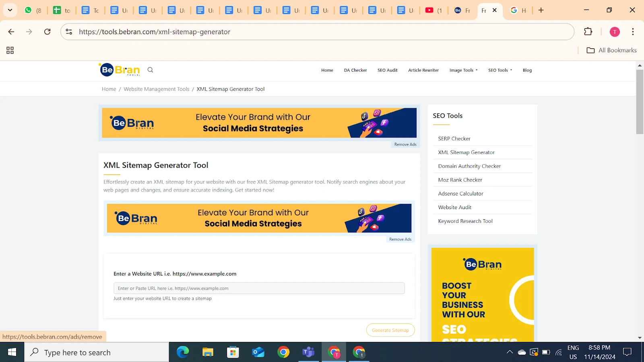Click the yellow Boost Your Business ad
The height and width of the screenshot is (362, 644).
pos(483,294)
